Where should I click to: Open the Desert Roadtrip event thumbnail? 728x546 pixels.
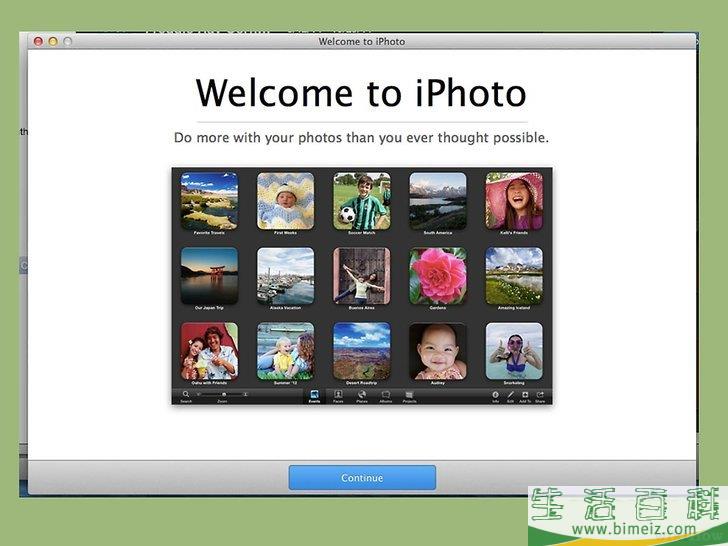362,351
